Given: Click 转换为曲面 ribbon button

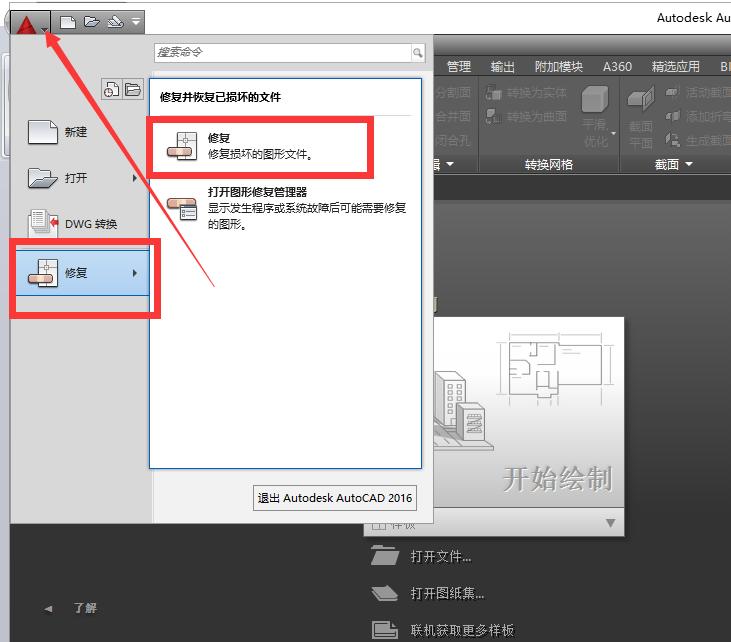Looking at the screenshot, I should [x=526, y=116].
